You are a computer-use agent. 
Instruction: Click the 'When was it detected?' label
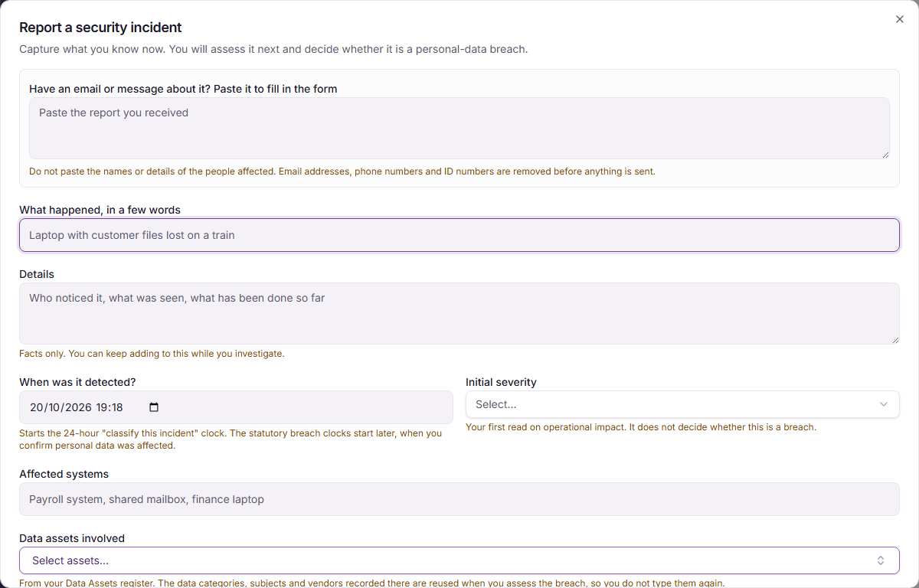click(77, 382)
